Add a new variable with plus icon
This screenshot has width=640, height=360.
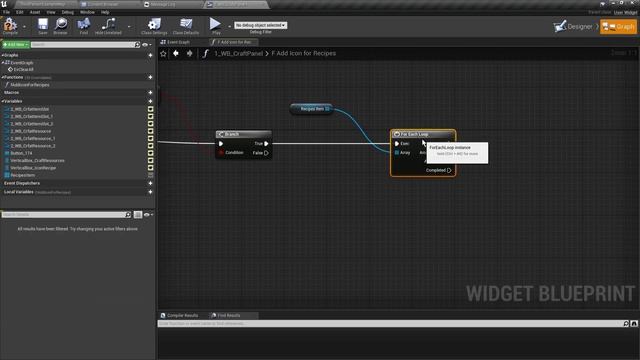(150, 101)
